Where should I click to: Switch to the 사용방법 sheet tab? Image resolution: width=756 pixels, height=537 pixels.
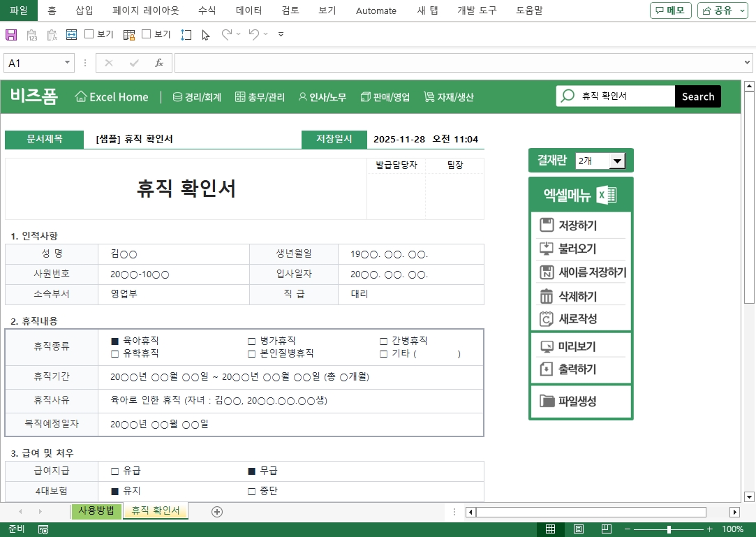pyautogui.click(x=96, y=510)
